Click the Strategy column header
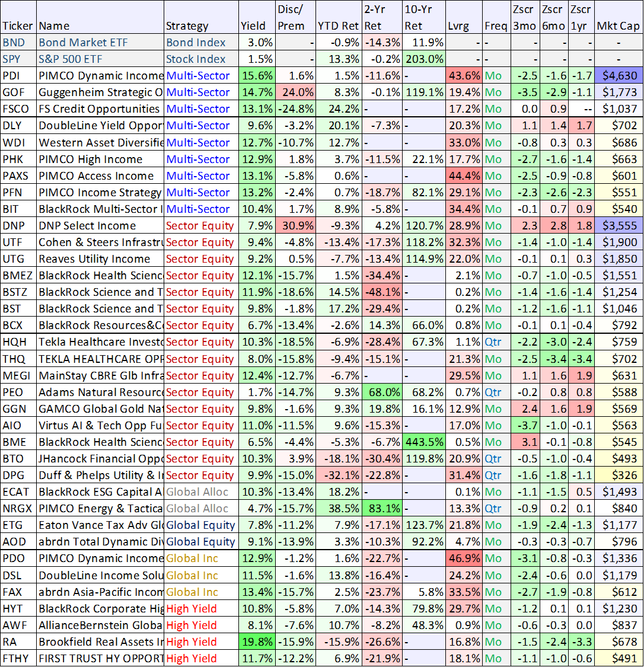Viewport: 644px width, 667px height. pyautogui.click(x=201, y=17)
